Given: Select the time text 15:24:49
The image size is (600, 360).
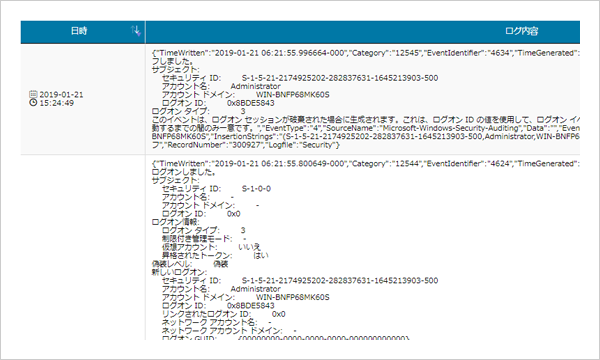Looking at the screenshot, I should 57,103.
